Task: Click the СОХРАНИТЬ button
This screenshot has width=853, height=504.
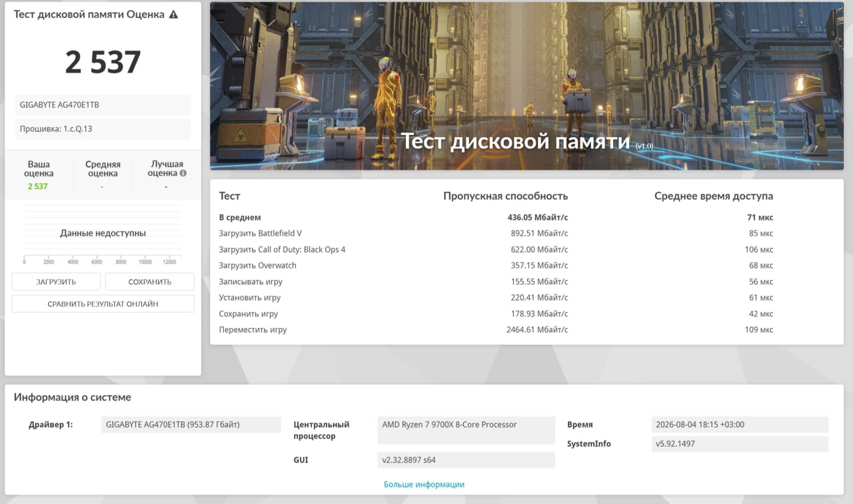Action: tap(150, 282)
